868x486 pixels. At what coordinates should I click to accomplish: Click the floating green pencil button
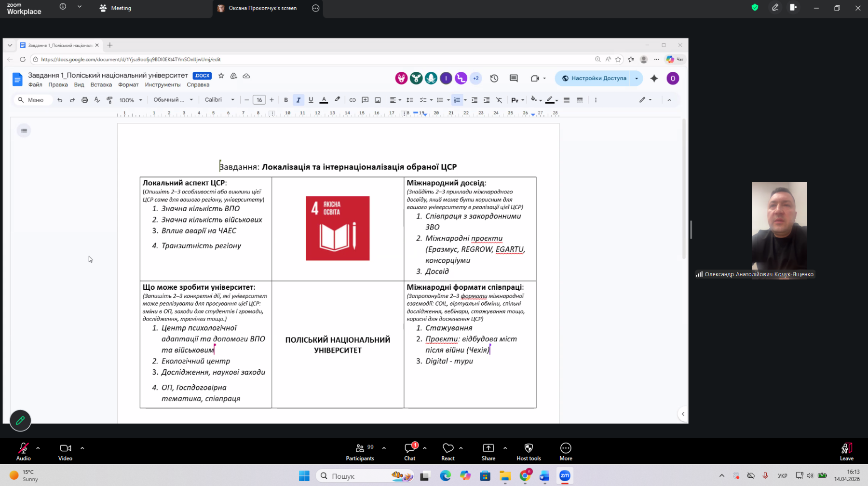20,420
